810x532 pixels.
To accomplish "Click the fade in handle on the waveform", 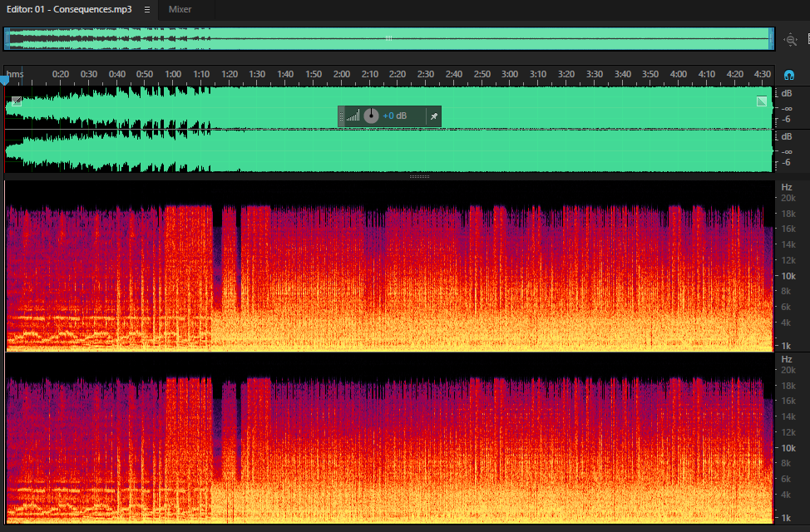I will tap(17, 101).
